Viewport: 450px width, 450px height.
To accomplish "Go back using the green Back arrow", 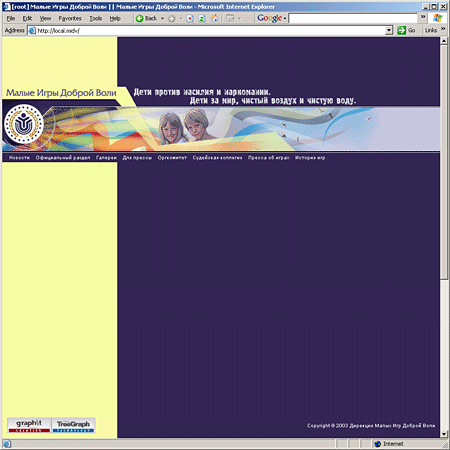I will pyautogui.click(x=139, y=18).
